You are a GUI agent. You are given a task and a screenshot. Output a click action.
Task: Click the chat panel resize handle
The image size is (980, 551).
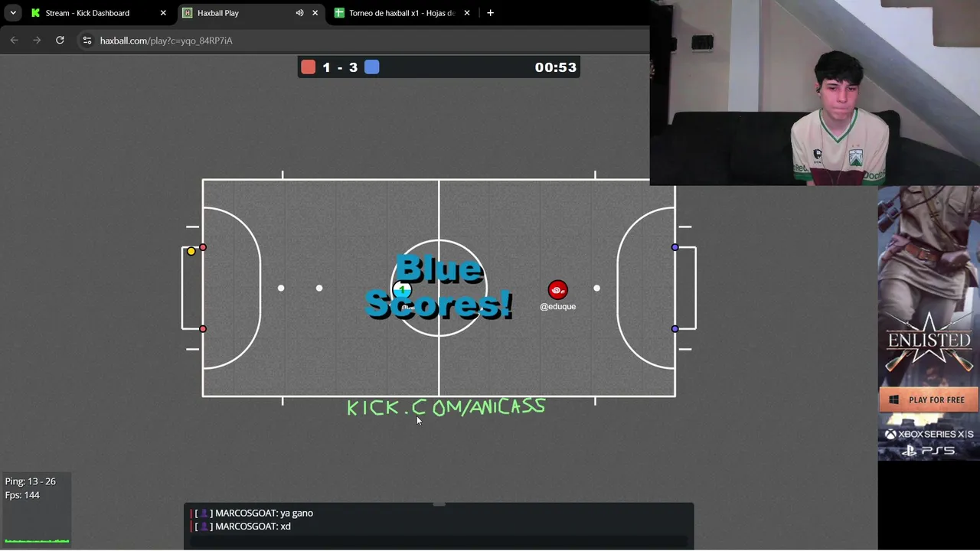(x=439, y=504)
